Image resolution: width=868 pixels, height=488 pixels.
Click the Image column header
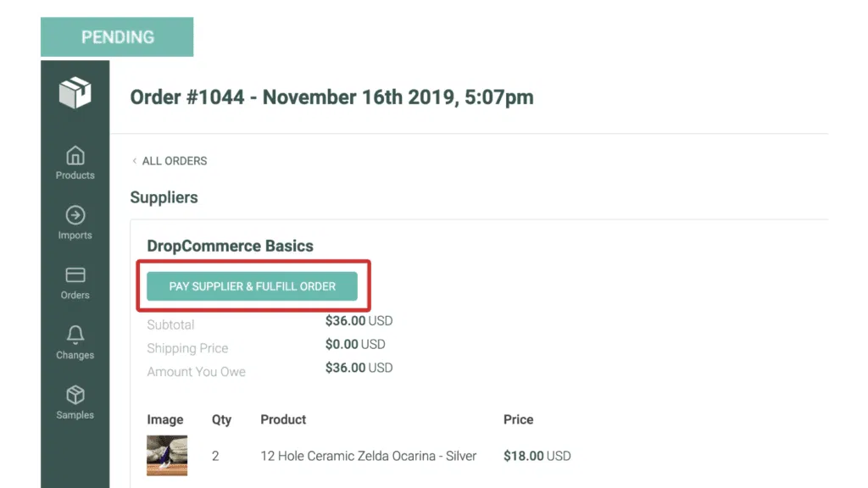(x=166, y=419)
